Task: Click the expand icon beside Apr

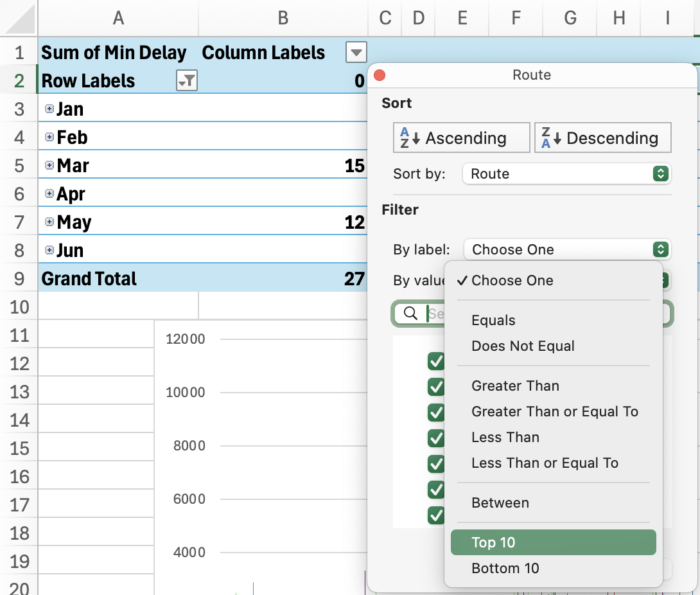Action: point(51,193)
